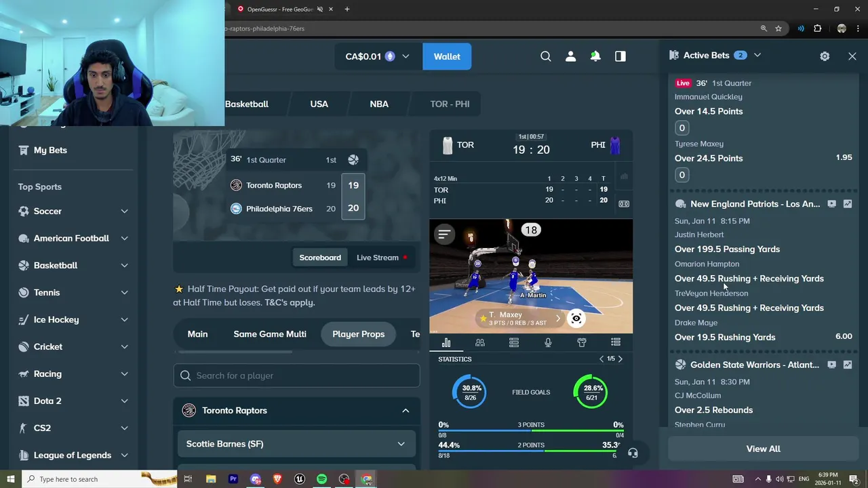
Task: Open the stats chart icon on Warriors bet
Action: tap(848, 365)
